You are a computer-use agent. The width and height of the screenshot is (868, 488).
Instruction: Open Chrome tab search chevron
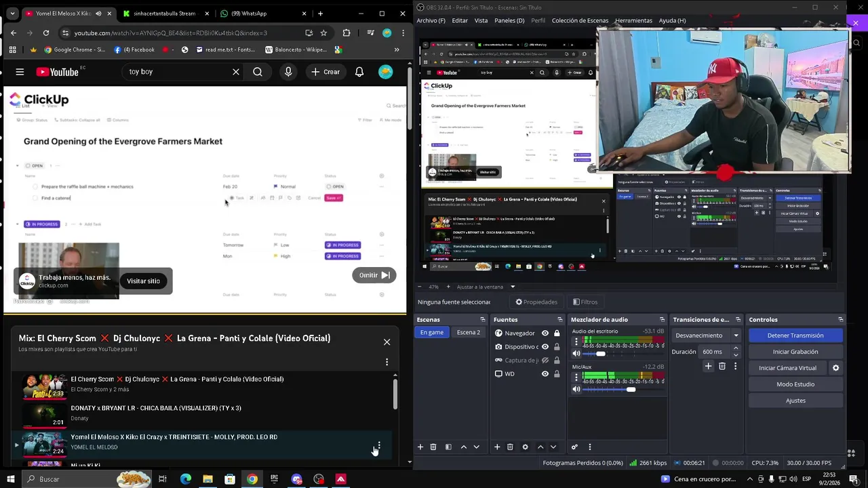point(14,14)
